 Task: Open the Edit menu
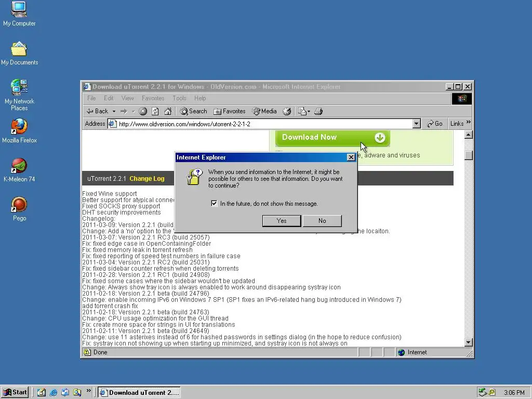pos(109,98)
